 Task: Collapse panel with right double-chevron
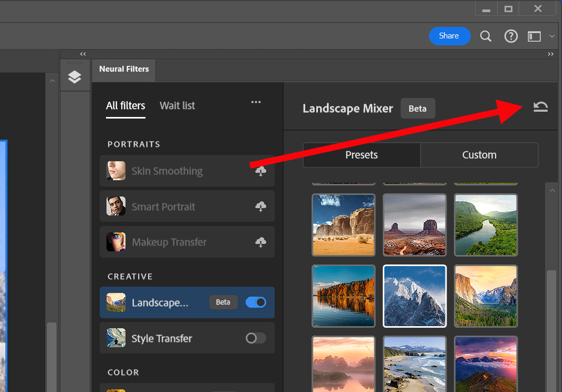tap(550, 54)
